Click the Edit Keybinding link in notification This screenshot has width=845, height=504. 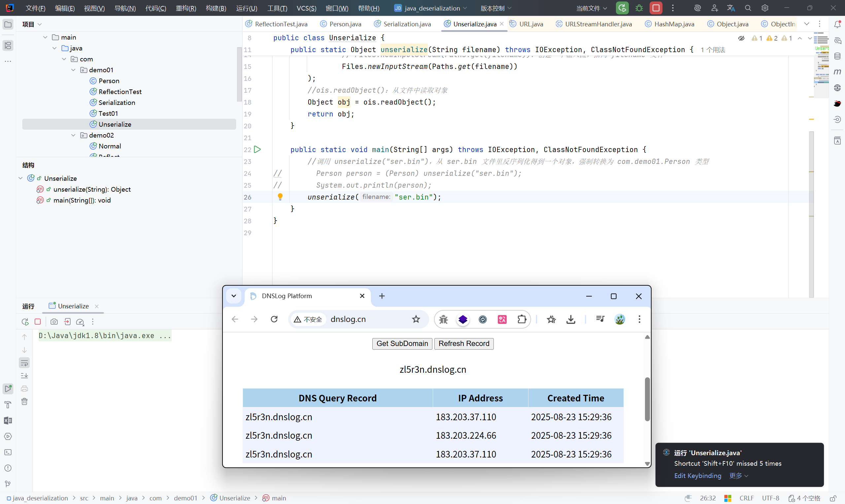click(x=697, y=476)
